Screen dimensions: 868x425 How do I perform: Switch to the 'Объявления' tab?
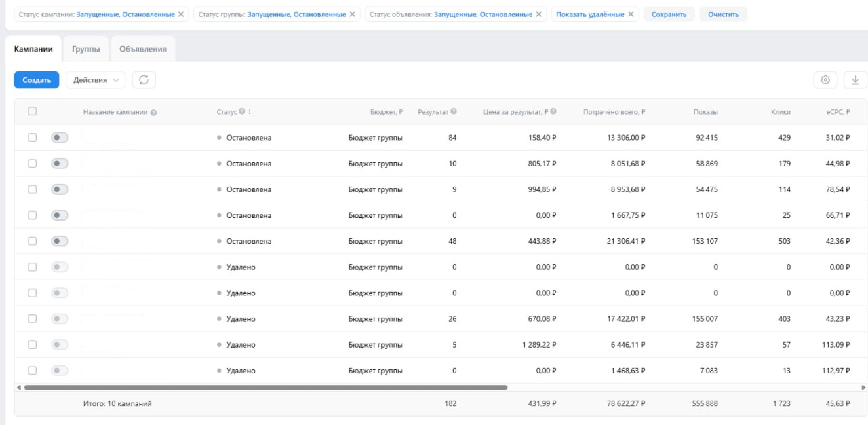[x=143, y=49]
